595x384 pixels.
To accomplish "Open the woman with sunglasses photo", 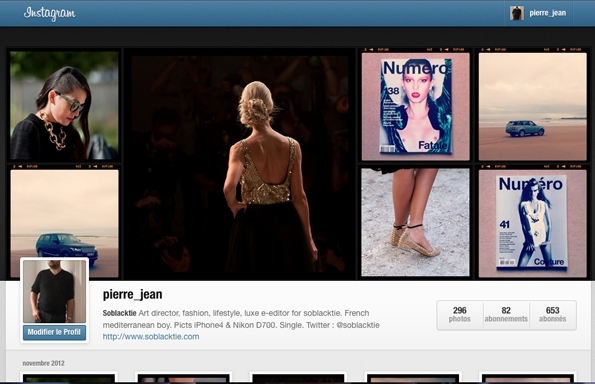I will click(65, 105).
